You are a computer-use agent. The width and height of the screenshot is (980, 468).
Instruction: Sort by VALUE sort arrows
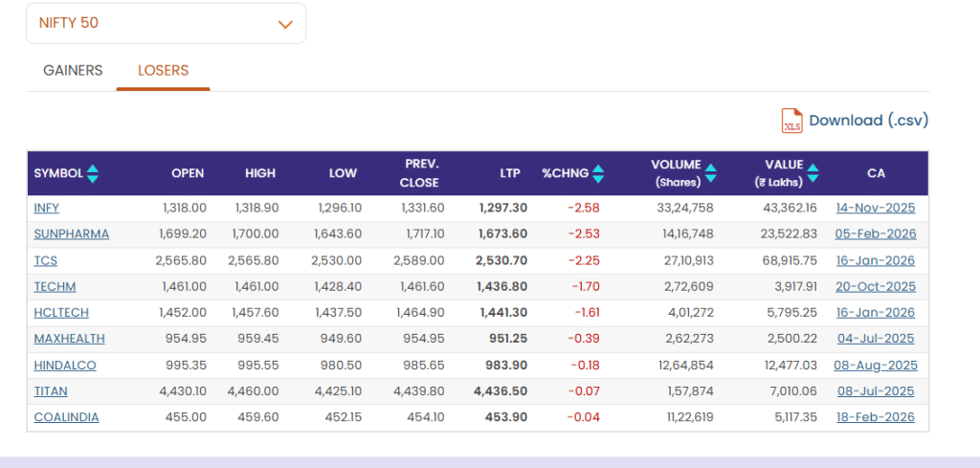tap(813, 173)
